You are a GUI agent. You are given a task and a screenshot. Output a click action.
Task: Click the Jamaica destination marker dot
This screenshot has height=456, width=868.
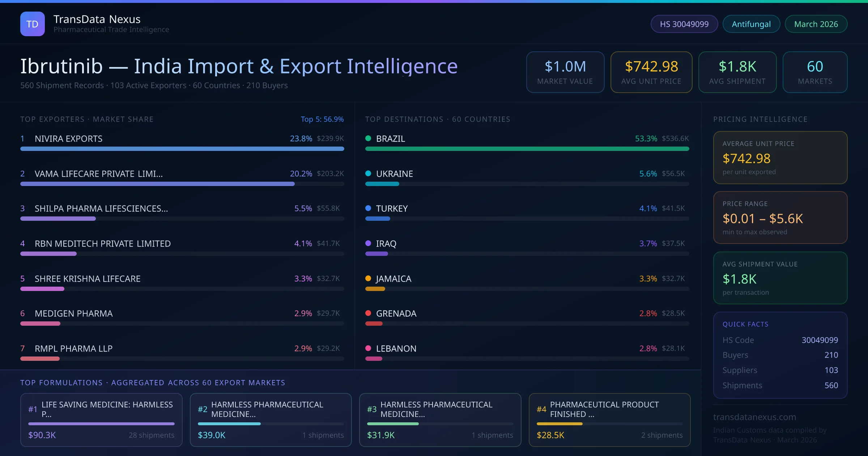click(x=368, y=279)
